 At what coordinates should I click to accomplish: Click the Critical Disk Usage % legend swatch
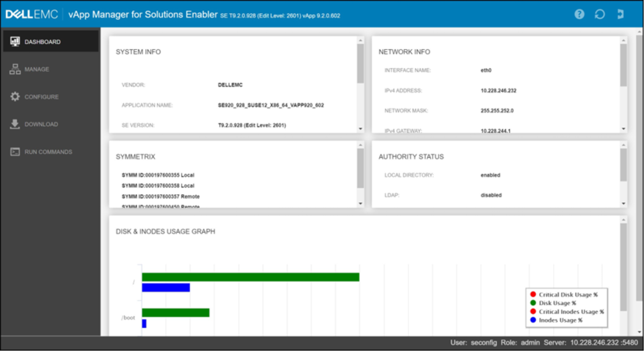[533, 294]
